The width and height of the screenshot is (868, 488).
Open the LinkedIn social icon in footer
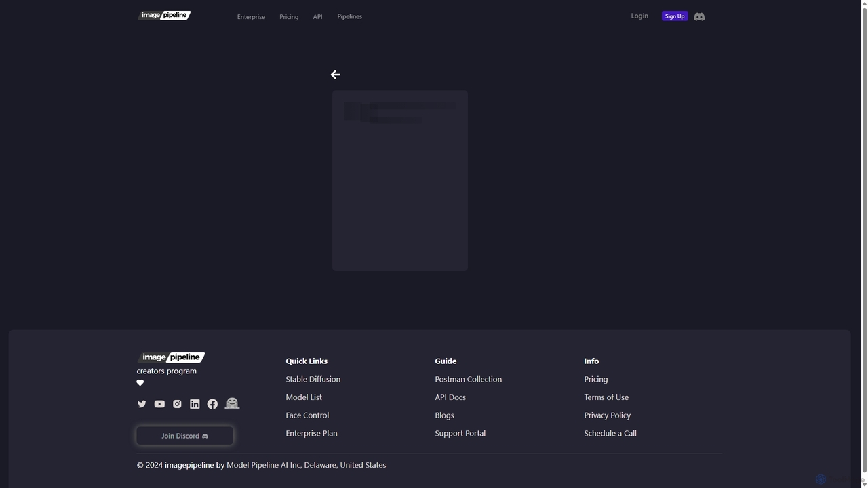point(195,404)
